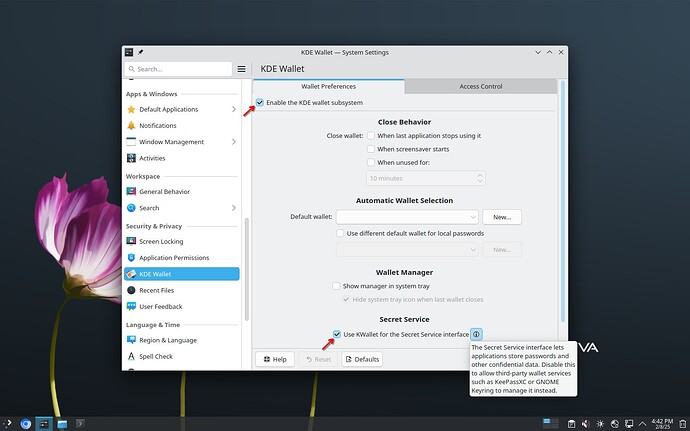Image resolution: width=690 pixels, height=431 pixels.
Task: Open the Default wallet dropdown
Action: (407, 217)
